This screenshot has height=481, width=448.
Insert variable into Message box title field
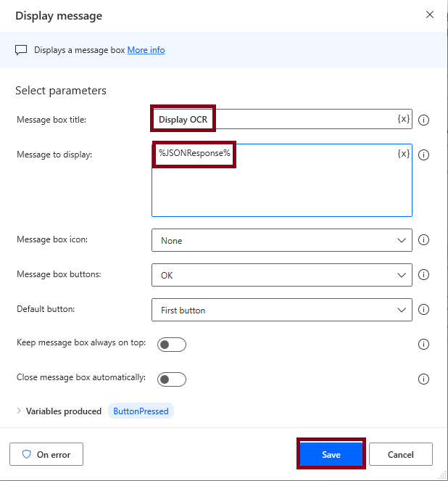point(404,119)
